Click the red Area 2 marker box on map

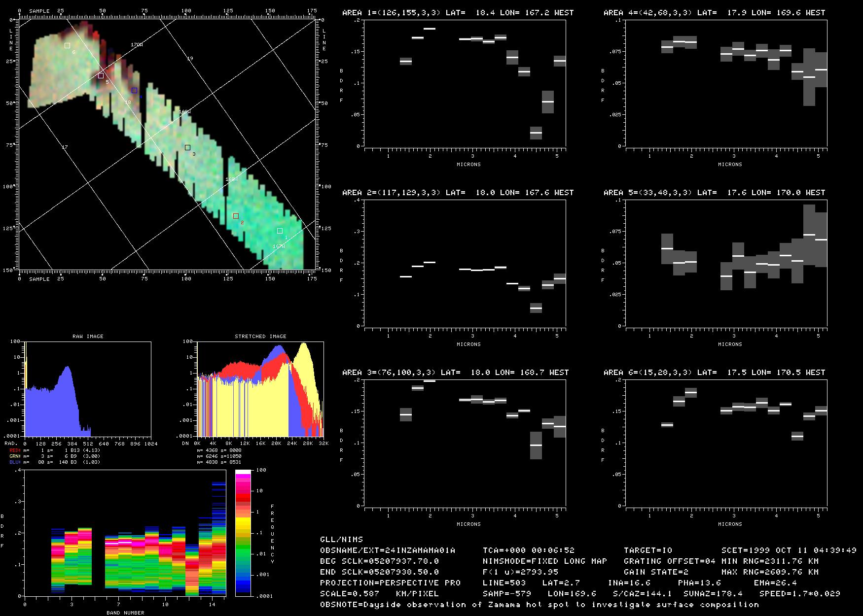pos(236,216)
